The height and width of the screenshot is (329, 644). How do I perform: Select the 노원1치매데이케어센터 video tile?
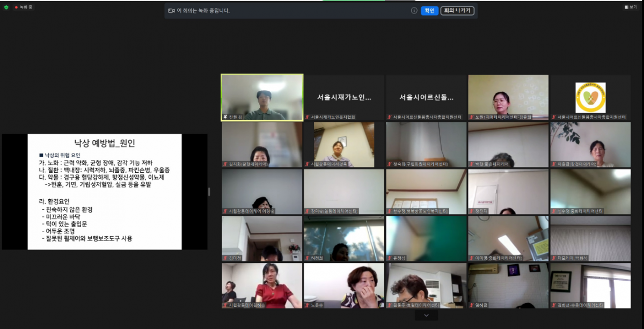pyautogui.click(x=508, y=98)
